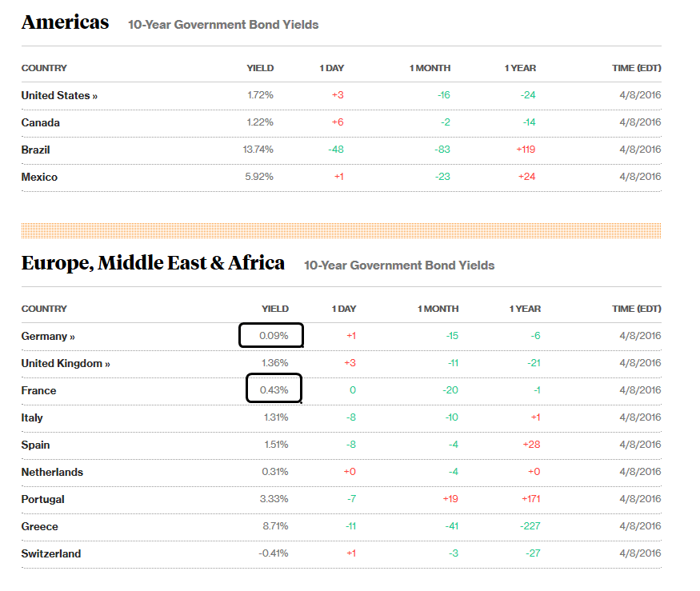700x591 pixels.
Task: Select the France row label
Action: (x=39, y=390)
